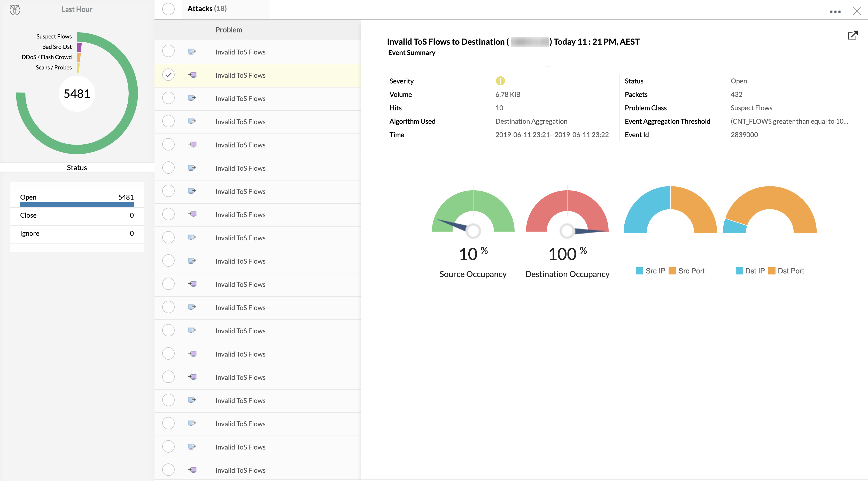This screenshot has width=868, height=481.
Task: Click the destination icon in selected row
Action: pos(192,75)
